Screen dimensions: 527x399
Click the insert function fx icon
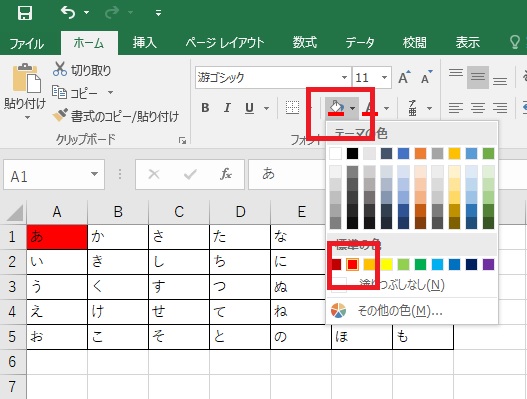[x=226, y=174]
